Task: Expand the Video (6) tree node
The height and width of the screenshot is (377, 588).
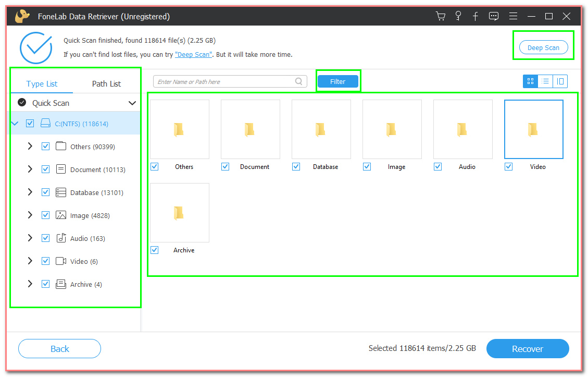Action: (30, 261)
